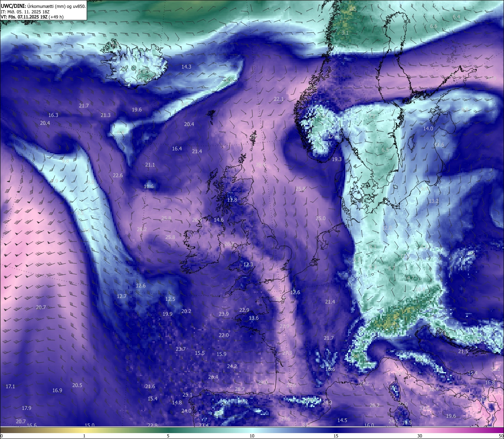This screenshot has width=504, height=439.
Task: Select the 23.9 value label
Action: point(224,314)
